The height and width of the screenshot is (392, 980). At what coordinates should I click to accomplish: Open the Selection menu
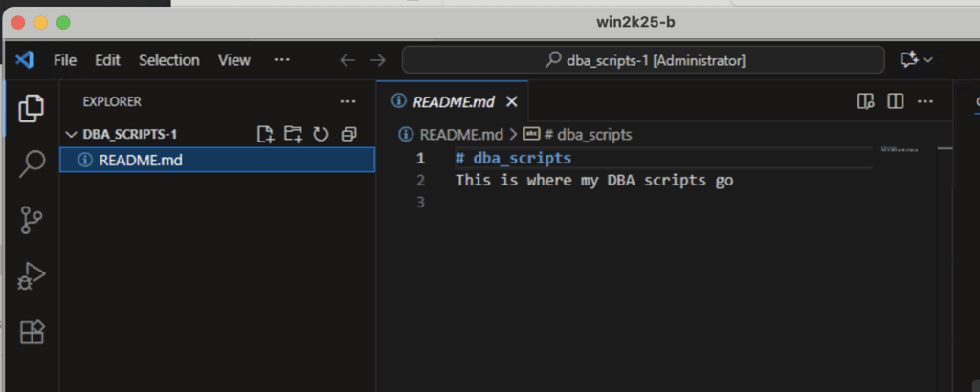point(168,60)
